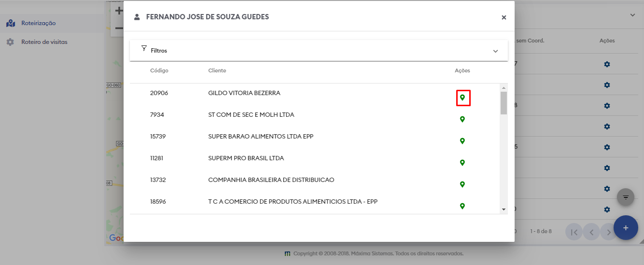Click the Cliente column header
This screenshot has width=644, height=265.
pos(217,70)
